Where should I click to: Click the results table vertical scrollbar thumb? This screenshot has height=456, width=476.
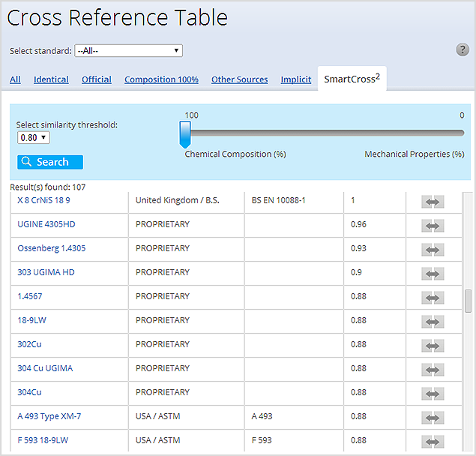pyautogui.click(x=468, y=301)
